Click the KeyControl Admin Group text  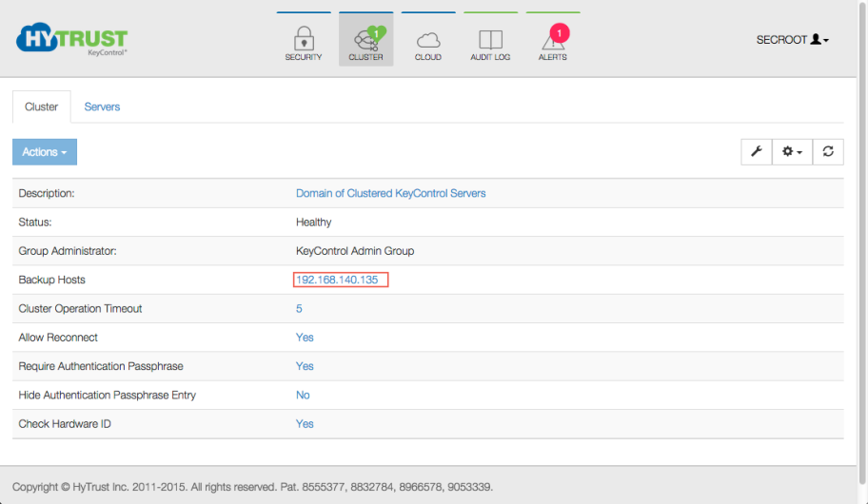[355, 251]
